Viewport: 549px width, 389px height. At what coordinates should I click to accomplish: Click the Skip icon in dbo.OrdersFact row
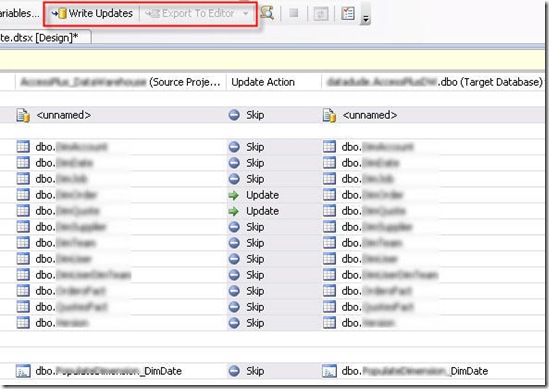point(234,291)
